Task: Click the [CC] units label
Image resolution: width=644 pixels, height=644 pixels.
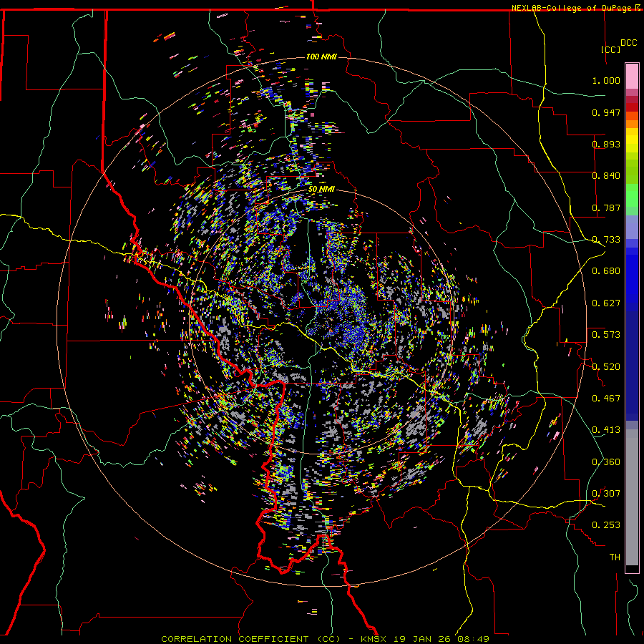Action: 610,49
